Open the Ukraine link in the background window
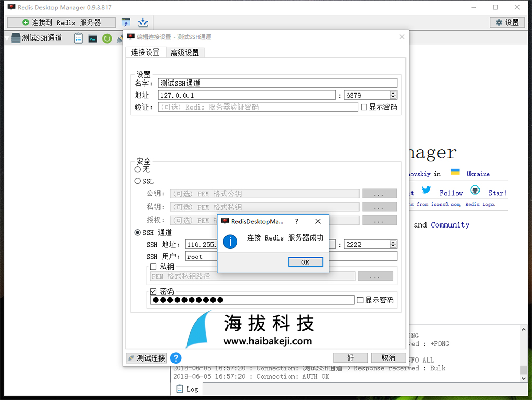Screen dimensions: 532x400 (x=478, y=174)
